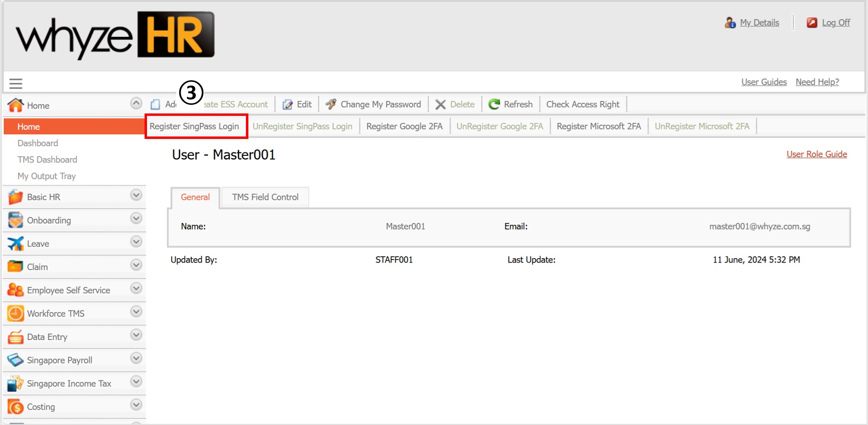Screen dimensions: 868x425
Task: Collapse the Home section chevron
Action: 136,103
